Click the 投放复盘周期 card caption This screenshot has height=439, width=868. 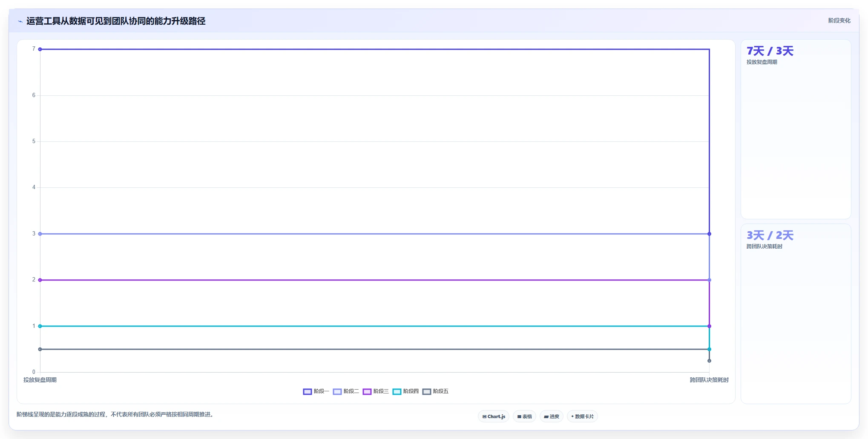click(x=762, y=62)
